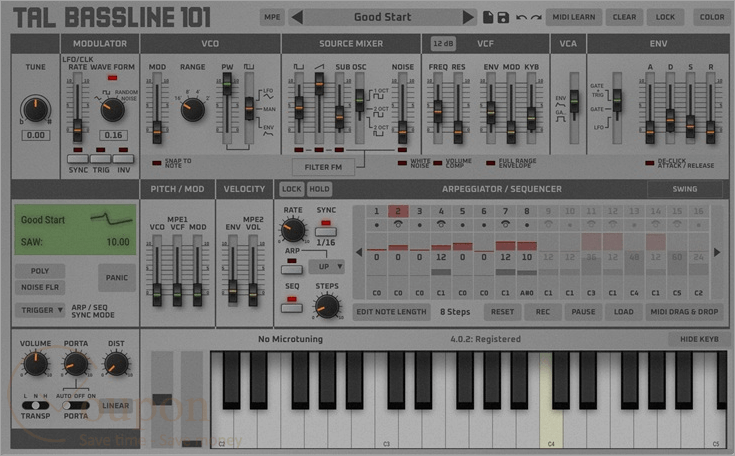
Task: Select next preset with right arrow
Action: 468,17
